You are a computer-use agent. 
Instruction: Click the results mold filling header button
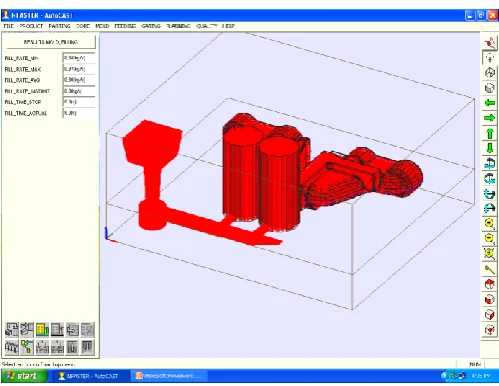[51, 42]
